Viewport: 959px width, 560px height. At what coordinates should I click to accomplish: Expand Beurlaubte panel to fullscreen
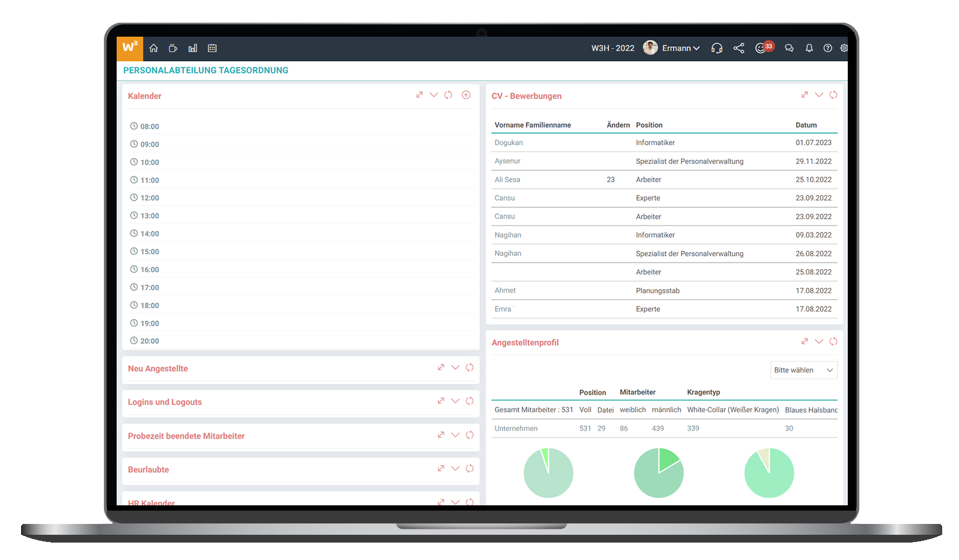[441, 468]
